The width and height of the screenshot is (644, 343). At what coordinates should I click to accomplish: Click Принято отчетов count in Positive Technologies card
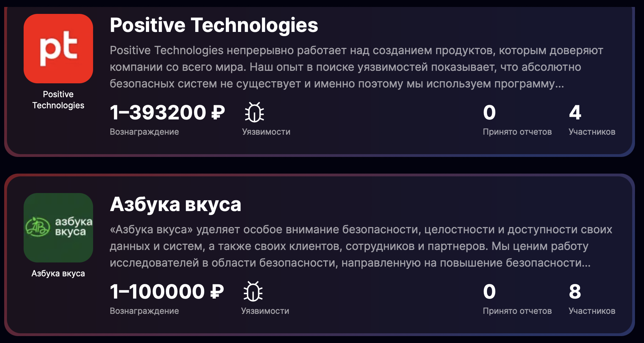click(489, 112)
